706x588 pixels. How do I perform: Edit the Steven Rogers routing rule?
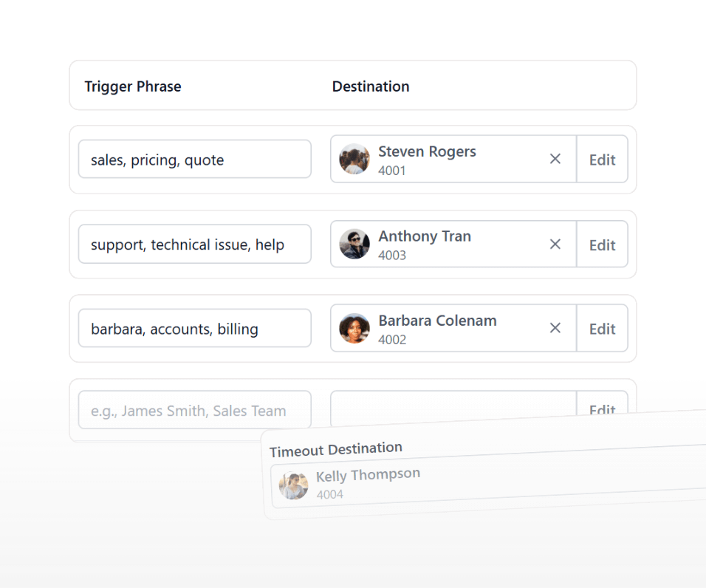pyautogui.click(x=602, y=159)
